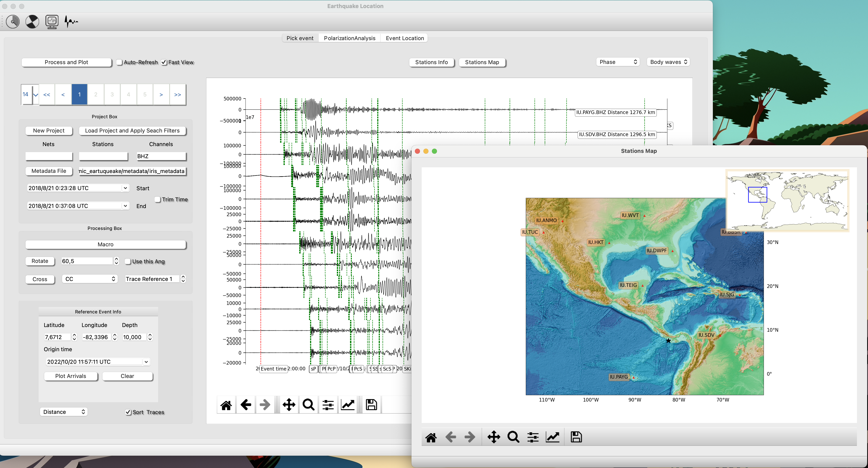This screenshot has height=468, width=868.
Task: Expand the End time dropdown
Action: point(125,206)
